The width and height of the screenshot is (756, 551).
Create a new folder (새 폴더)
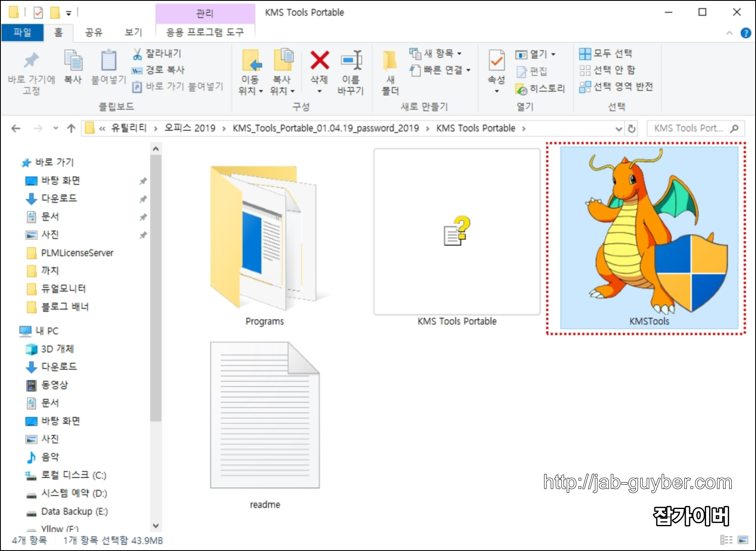point(390,73)
